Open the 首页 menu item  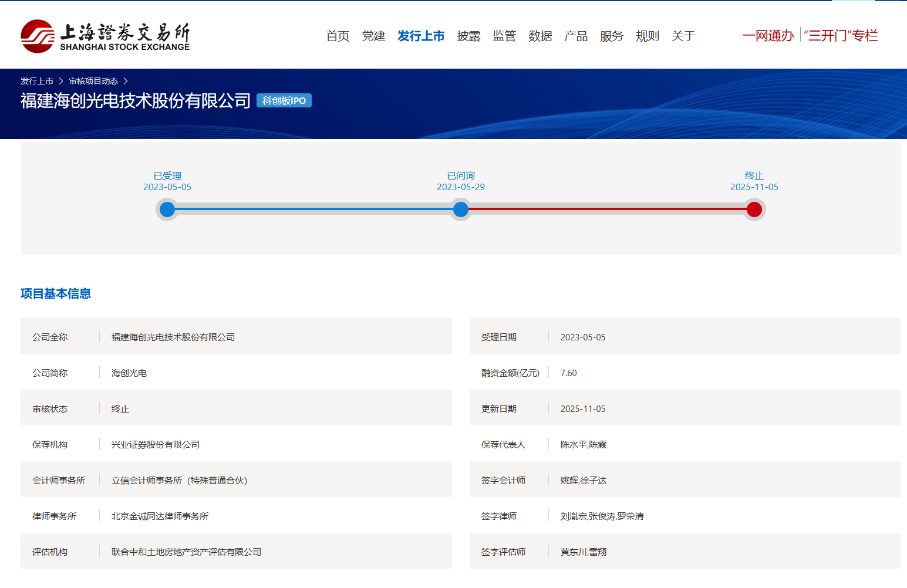pyautogui.click(x=338, y=36)
